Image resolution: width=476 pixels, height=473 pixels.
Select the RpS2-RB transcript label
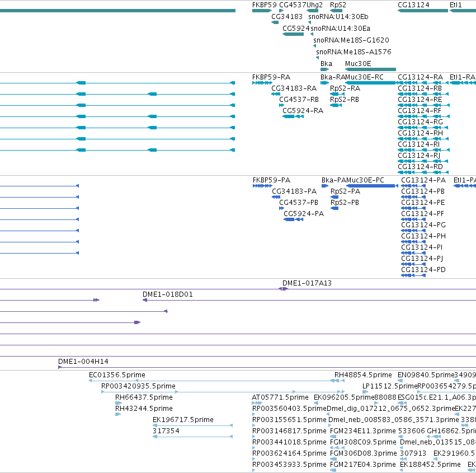[x=345, y=99]
